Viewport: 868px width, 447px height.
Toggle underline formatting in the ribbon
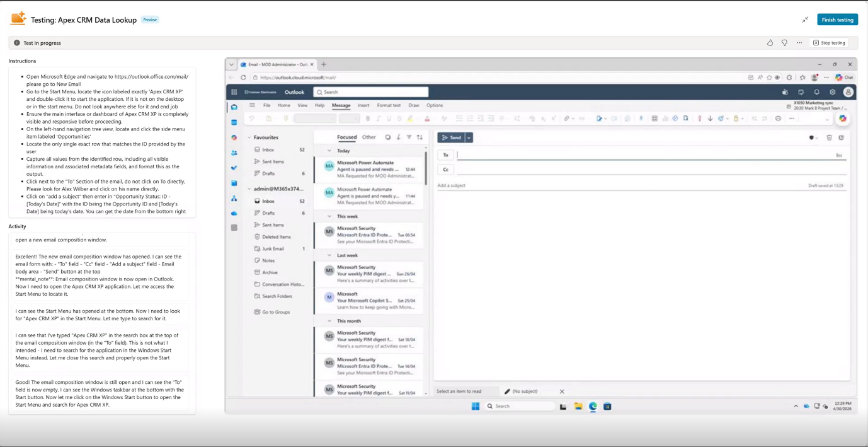[389, 119]
